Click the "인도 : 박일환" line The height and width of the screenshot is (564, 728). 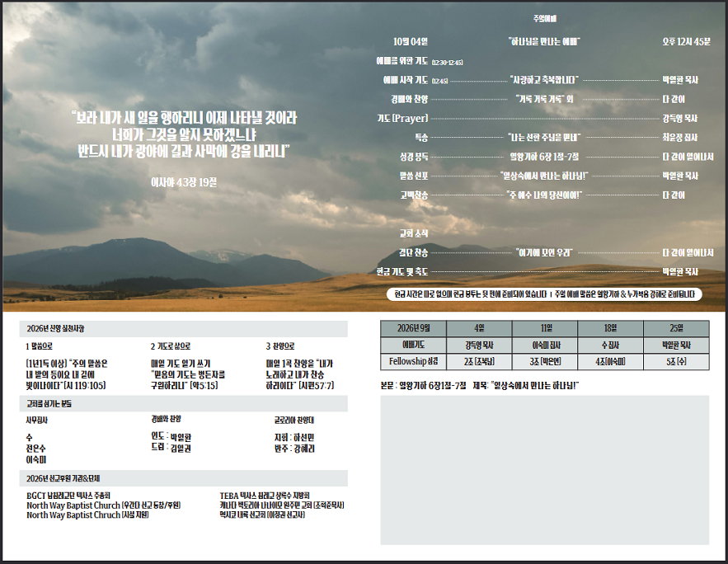click(x=171, y=437)
